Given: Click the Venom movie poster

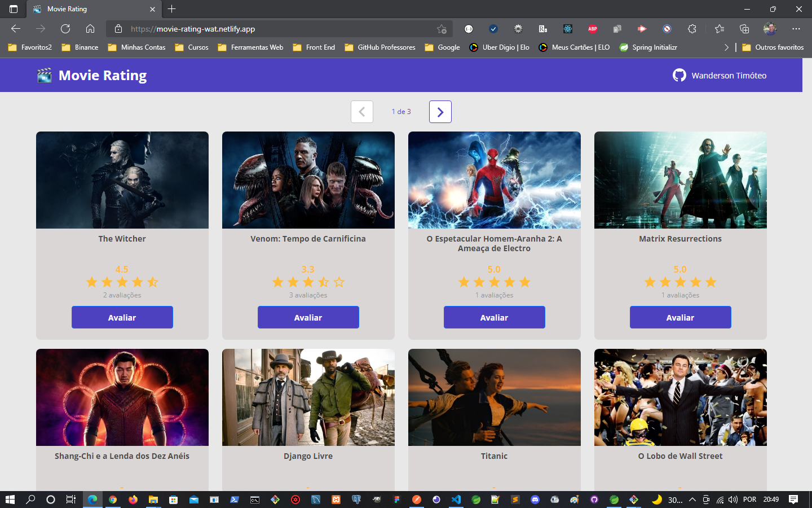Looking at the screenshot, I should tap(308, 180).
